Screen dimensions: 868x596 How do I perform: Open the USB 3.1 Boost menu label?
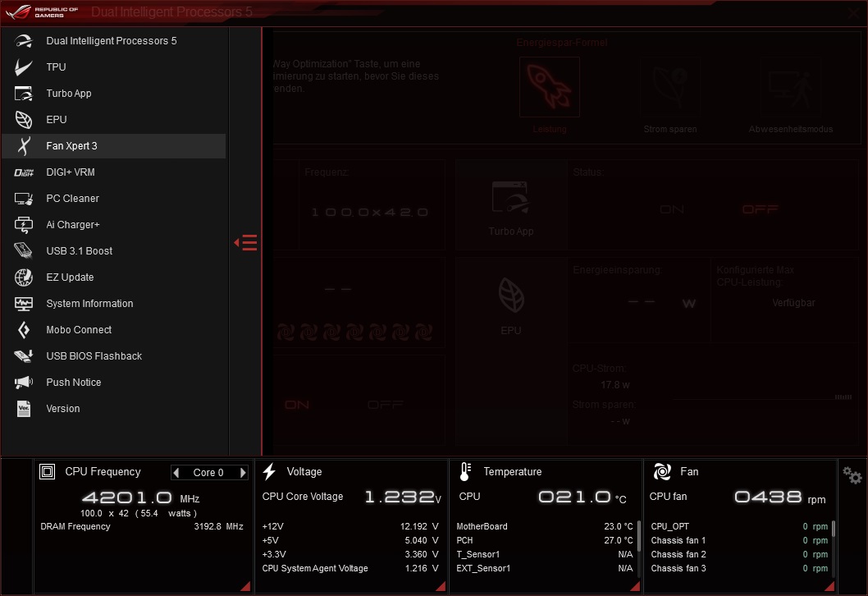79,251
